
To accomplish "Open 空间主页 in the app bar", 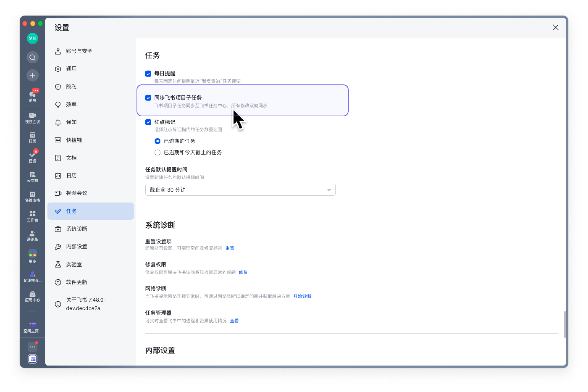I will point(33,328).
